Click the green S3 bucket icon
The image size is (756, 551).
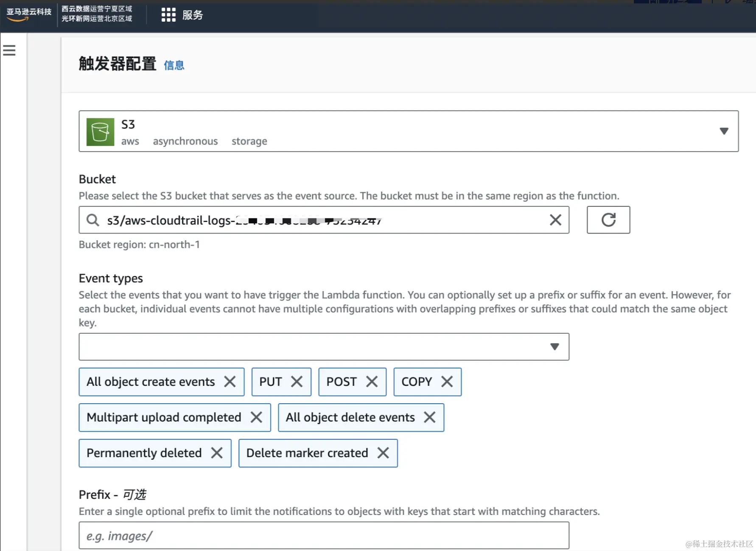(100, 132)
